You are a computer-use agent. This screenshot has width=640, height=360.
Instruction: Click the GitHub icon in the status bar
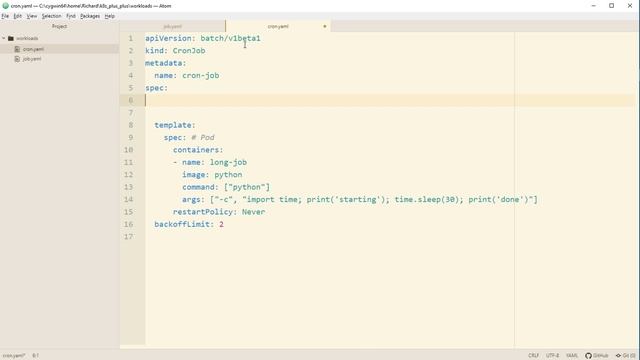tap(588, 356)
